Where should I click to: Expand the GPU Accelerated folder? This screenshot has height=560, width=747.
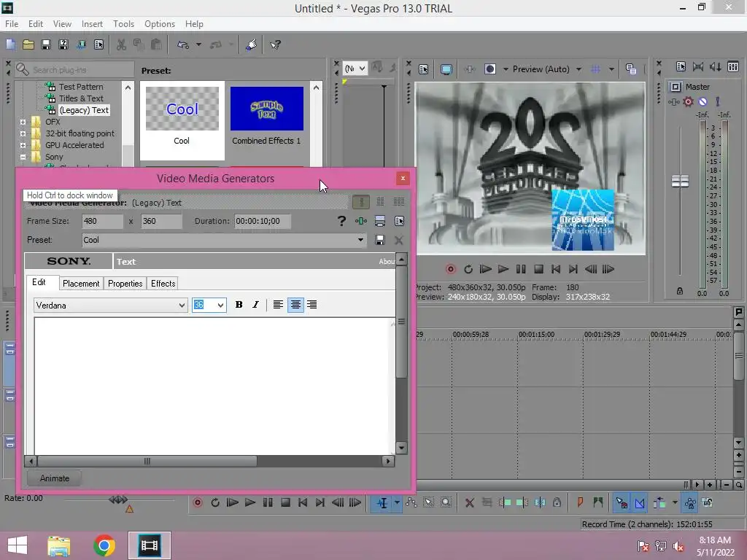tap(23, 145)
